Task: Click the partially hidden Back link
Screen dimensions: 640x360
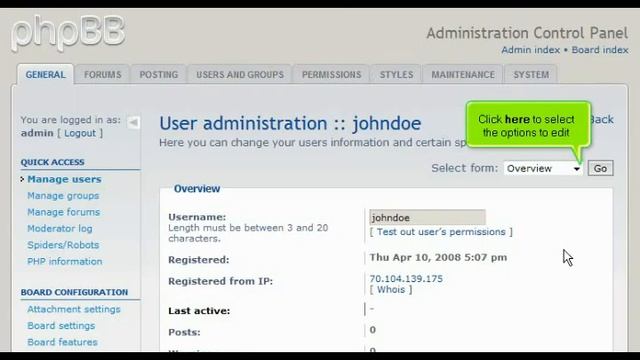Action: (602, 120)
